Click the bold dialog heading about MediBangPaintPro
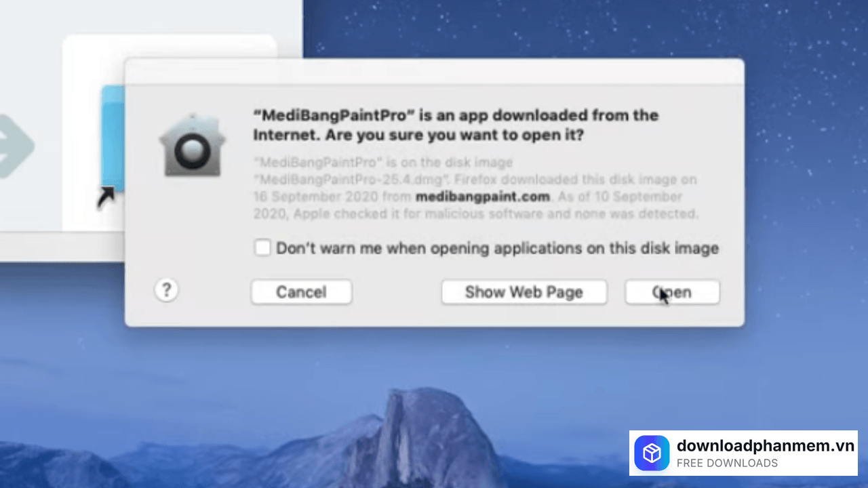The height and width of the screenshot is (488, 868). (455, 125)
